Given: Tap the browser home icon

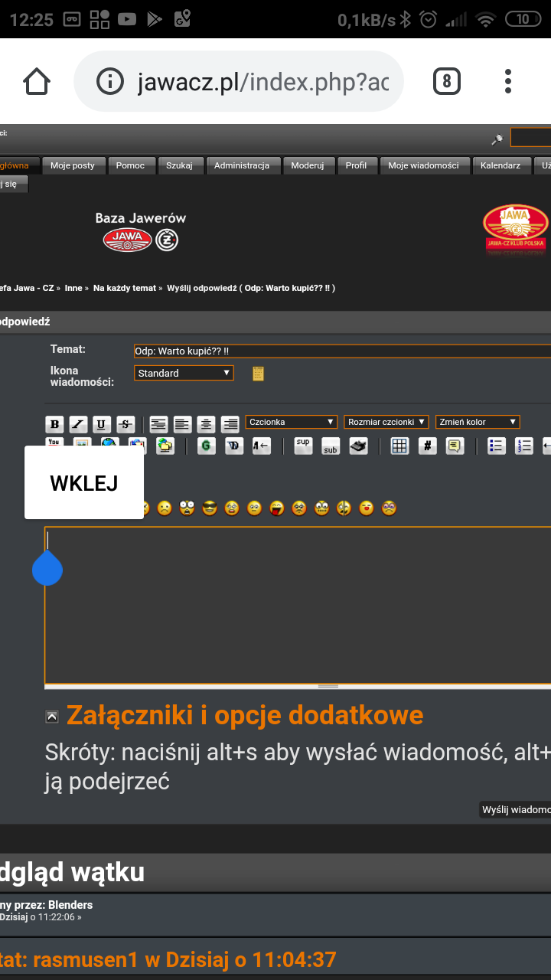Looking at the screenshot, I should tap(37, 81).
